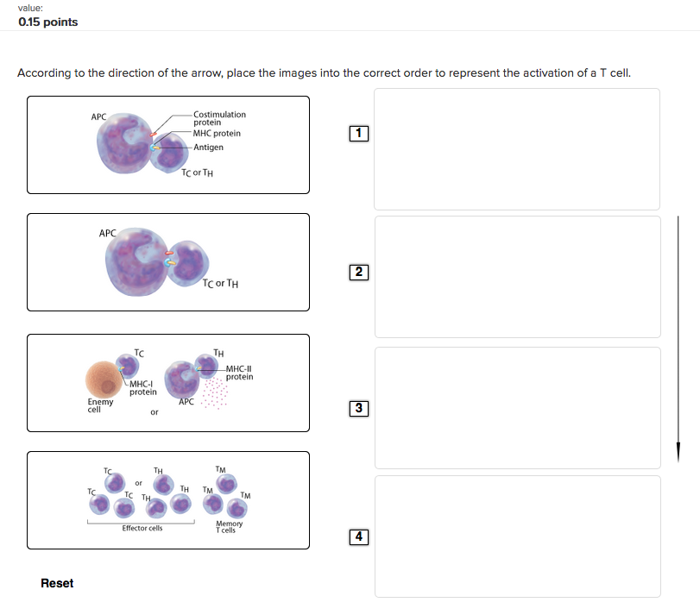Select the unlabeled APC binding T cell image
This screenshot has height=615, width=700.
point(168,262)
